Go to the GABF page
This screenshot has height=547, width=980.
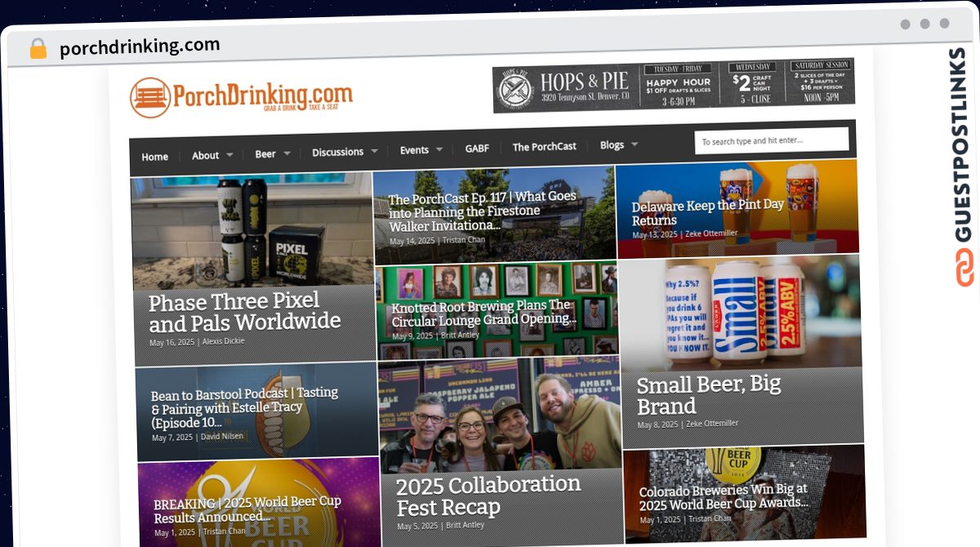477,149
